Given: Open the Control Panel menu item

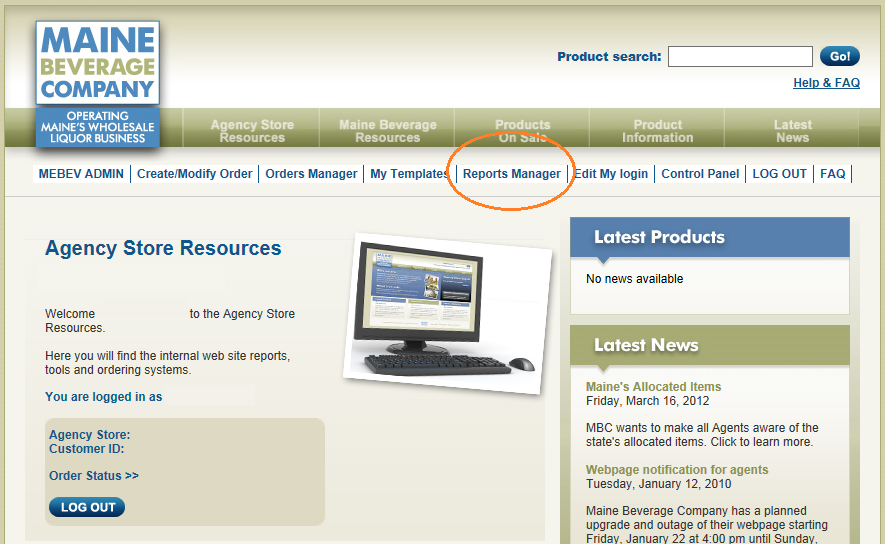Looking at the screenshot, I should [700, 174].
